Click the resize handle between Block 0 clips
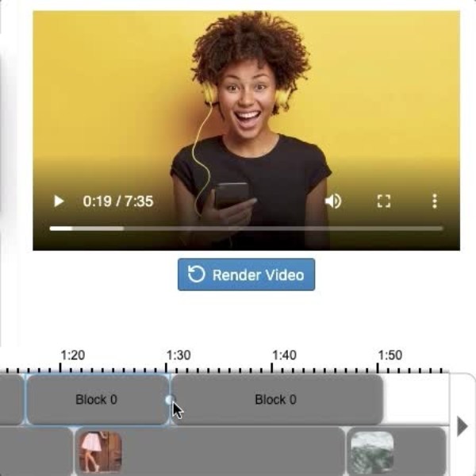476x476 pixels. [x=170, y=400]
